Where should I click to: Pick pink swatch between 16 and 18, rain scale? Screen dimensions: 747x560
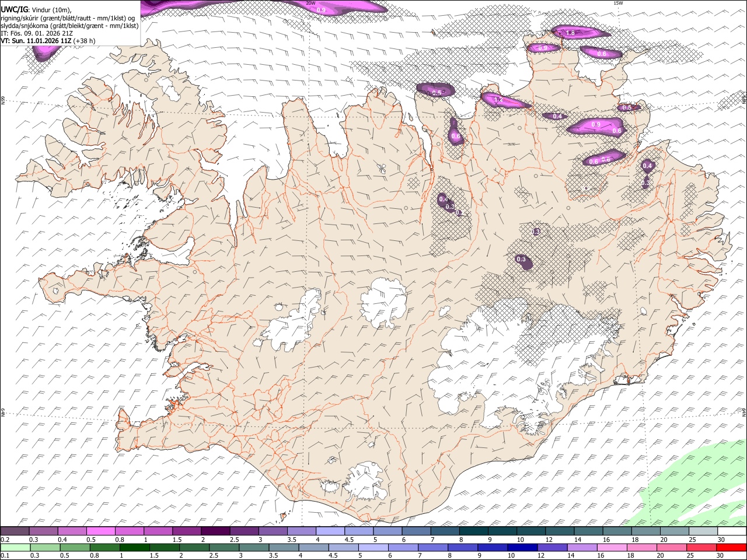(612, 547)
